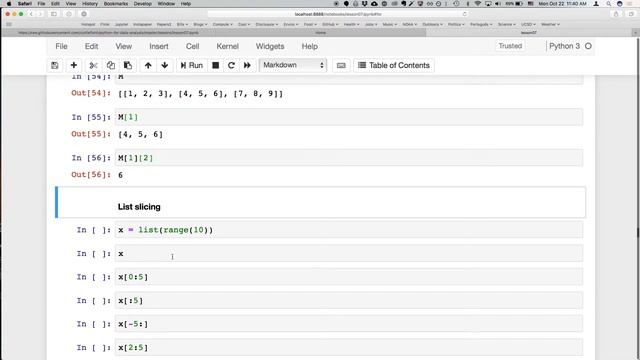The image size is (640, 360).
Task: Click into the M[1][2] code cell
Action: 349,158
